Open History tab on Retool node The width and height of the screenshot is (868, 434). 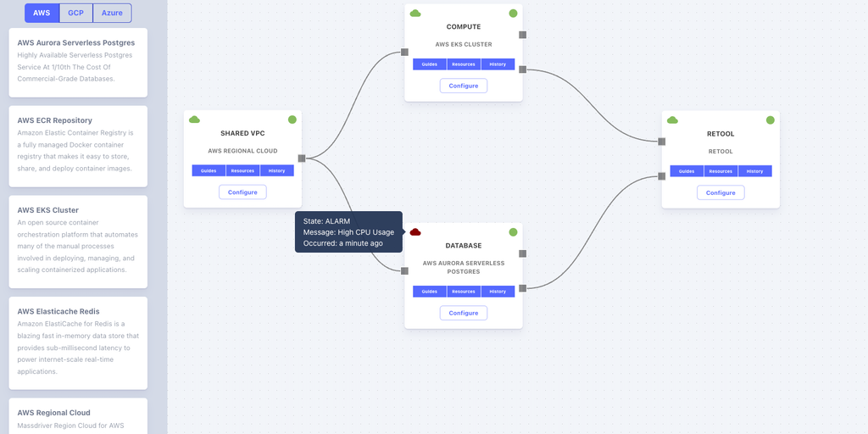tap(754, 171)
